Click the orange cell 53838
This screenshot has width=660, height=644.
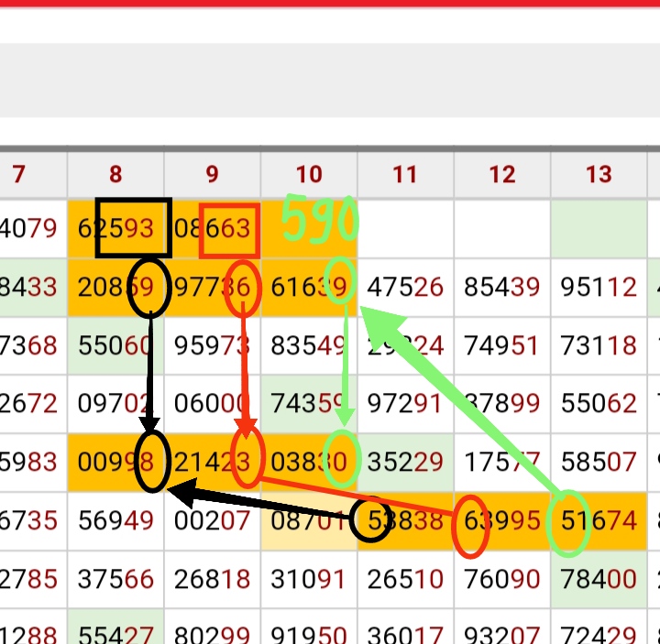pyautogui.click(x=405, y=520)
